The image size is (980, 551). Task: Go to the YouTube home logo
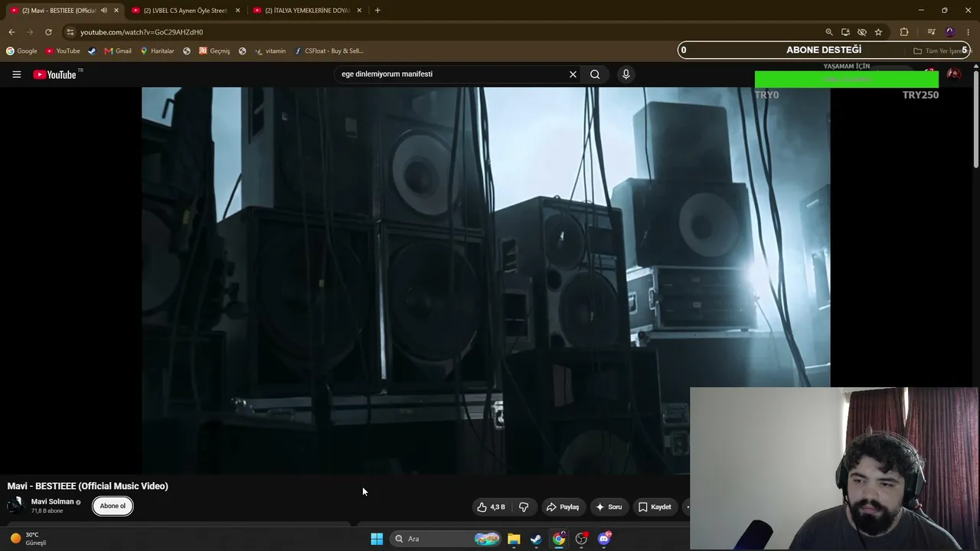tap(54, 74)
